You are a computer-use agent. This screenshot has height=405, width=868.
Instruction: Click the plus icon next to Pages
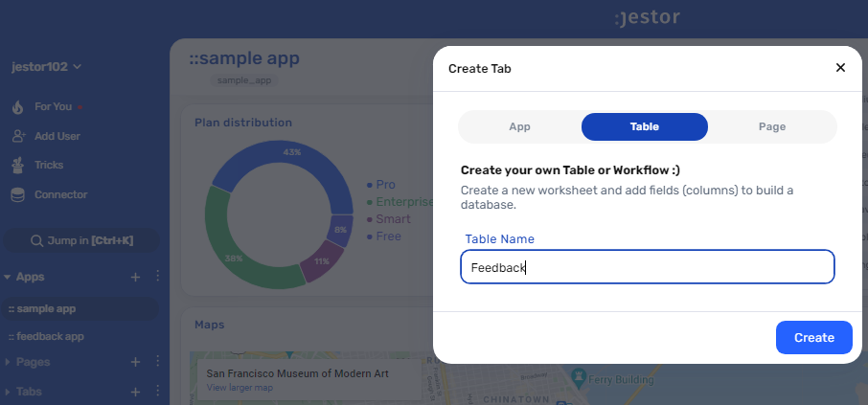pyautogui.click(x=135, y=362)
